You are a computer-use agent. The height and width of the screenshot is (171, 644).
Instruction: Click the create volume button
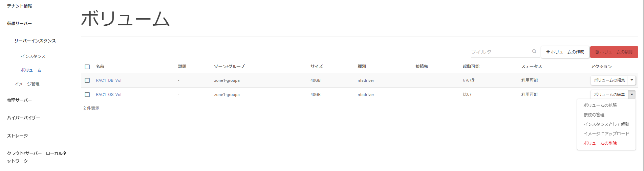[565, 52]
